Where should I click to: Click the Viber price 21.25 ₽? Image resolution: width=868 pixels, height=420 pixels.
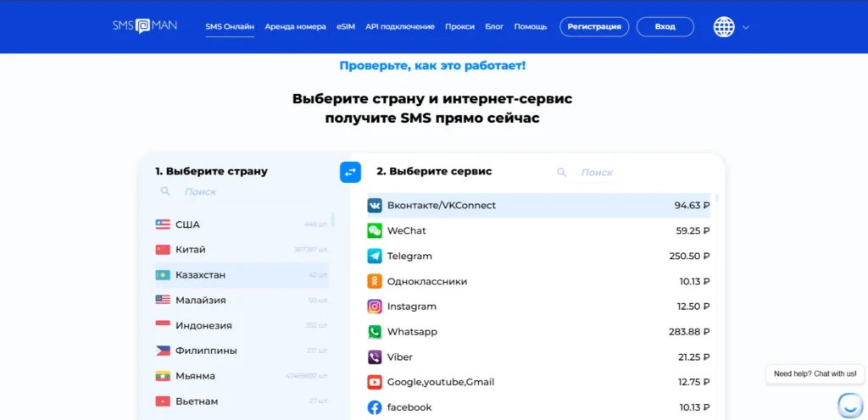[693, 357]
